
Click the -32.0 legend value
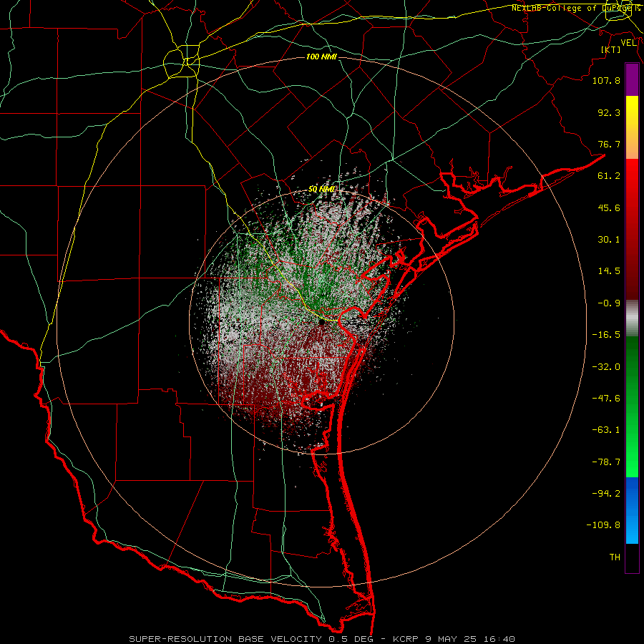[606, 367]
